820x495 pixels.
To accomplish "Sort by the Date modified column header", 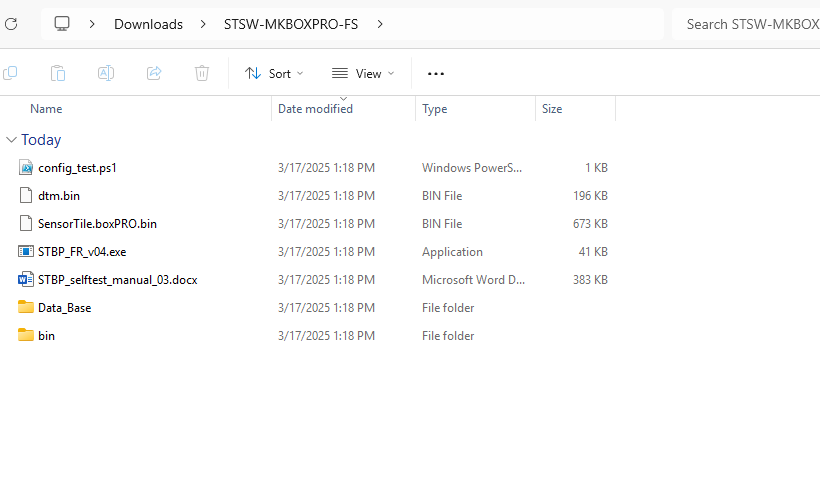I will click(315, 109).
